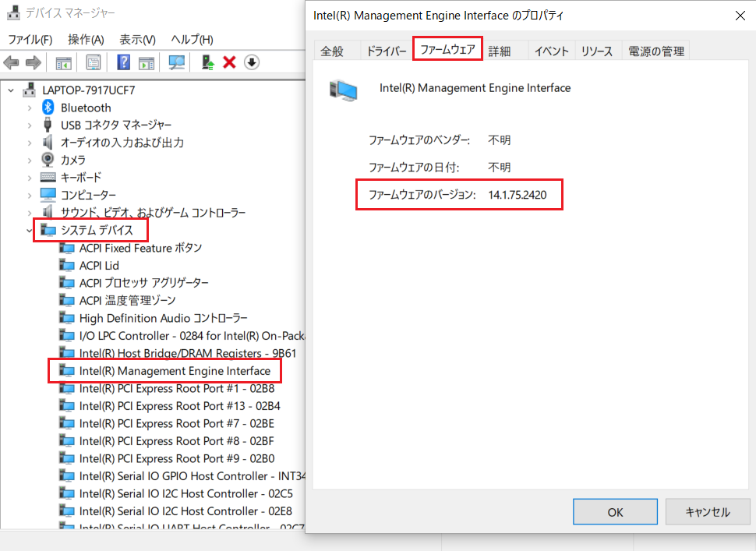Screen dimensions: 756x551
Task: Expand the キーボード category
Action: pos(30,178)
